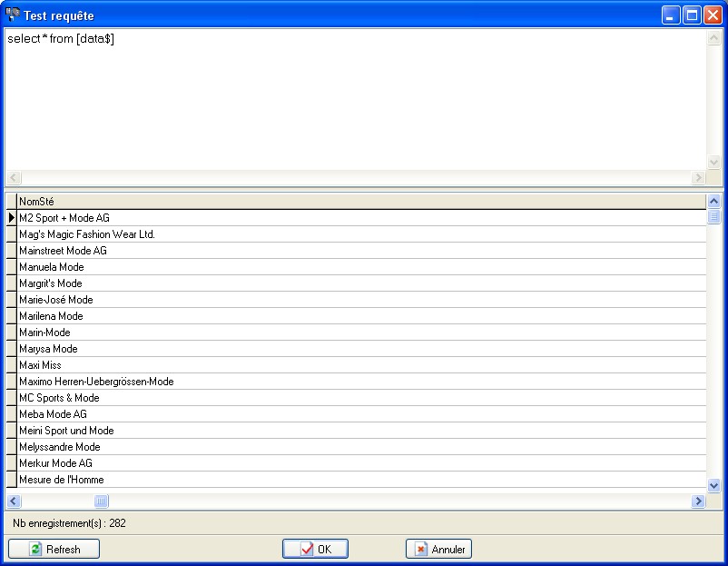728x566 pixels.
Task: Select the Manuela Mode row
Action: click(x=52, y=267)
